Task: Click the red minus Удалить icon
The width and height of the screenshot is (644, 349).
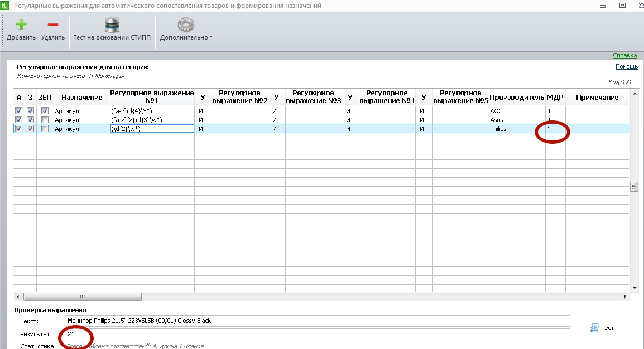Action: tap(53, 25)
